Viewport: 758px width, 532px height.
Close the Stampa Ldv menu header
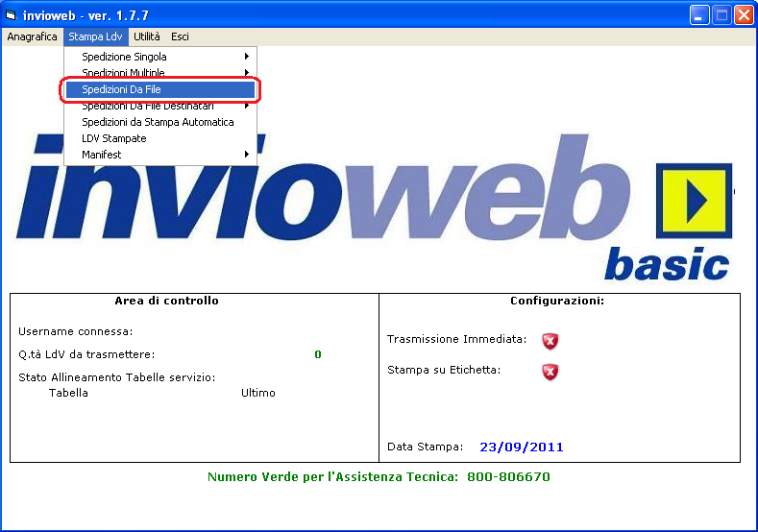[x=96, y=36]
